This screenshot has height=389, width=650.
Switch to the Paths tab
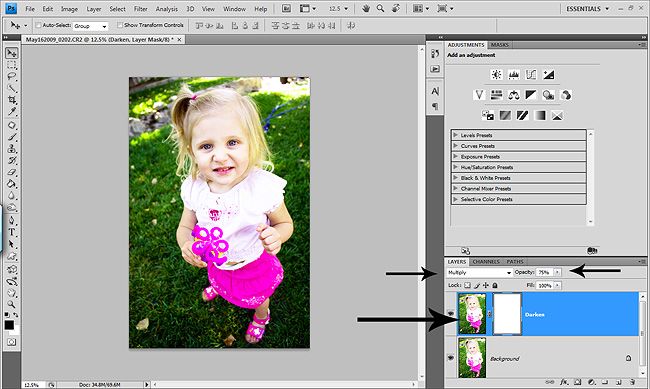[515, 262]
